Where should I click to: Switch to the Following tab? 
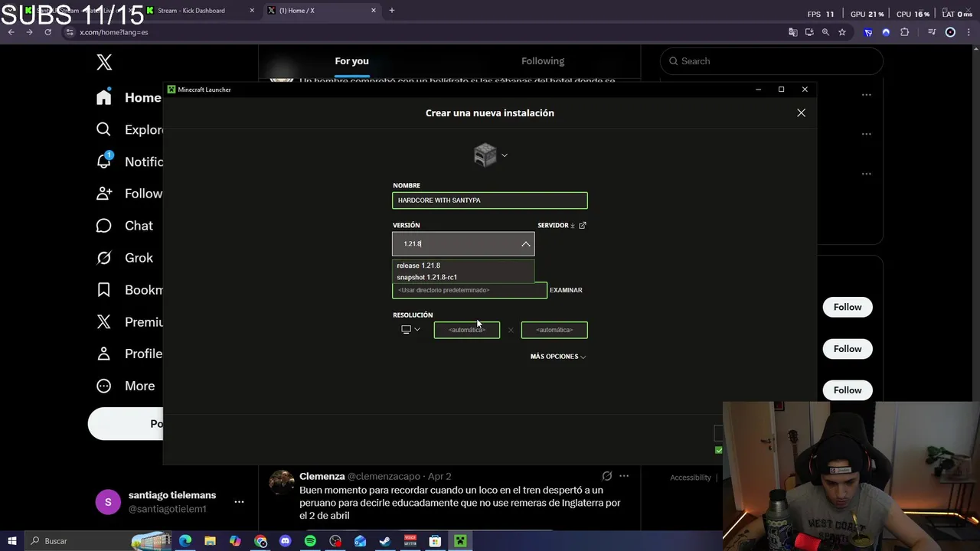click(x=543, y=61)
